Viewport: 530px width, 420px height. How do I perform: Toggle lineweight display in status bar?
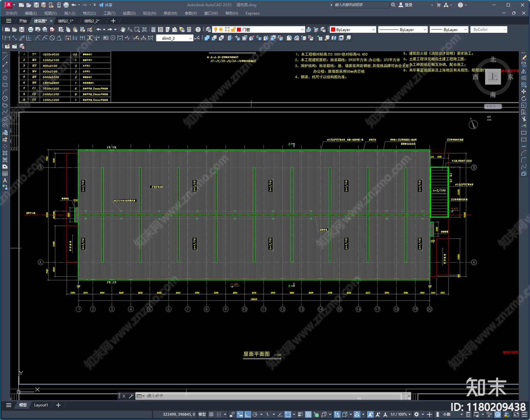300,414
